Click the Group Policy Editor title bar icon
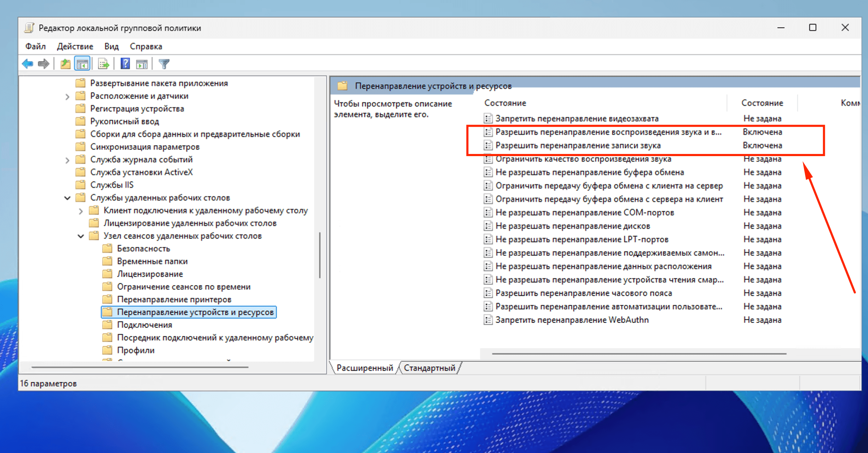868x453 pixels. (29, 28)
